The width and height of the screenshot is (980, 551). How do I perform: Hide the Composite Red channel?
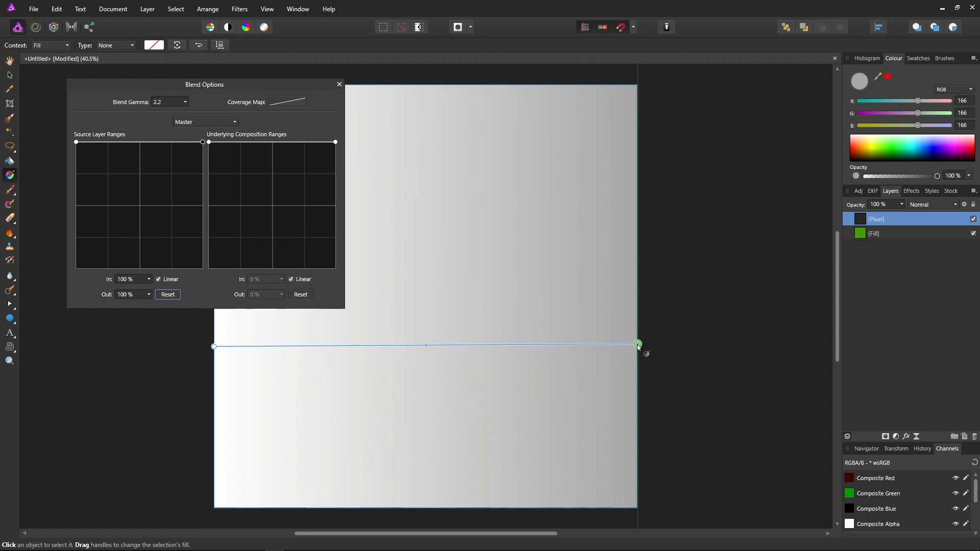click(x=955, y=478)
